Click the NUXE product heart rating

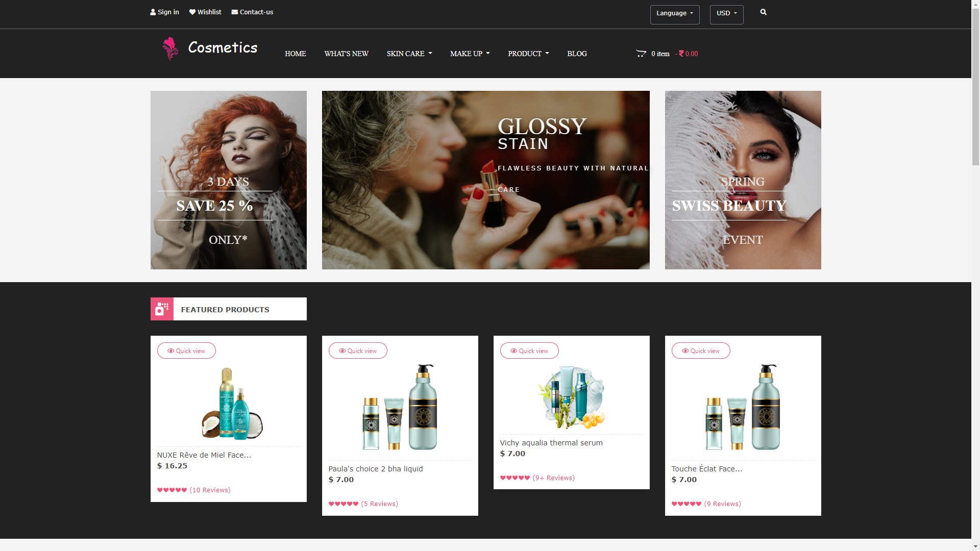(x=171, y=490)
